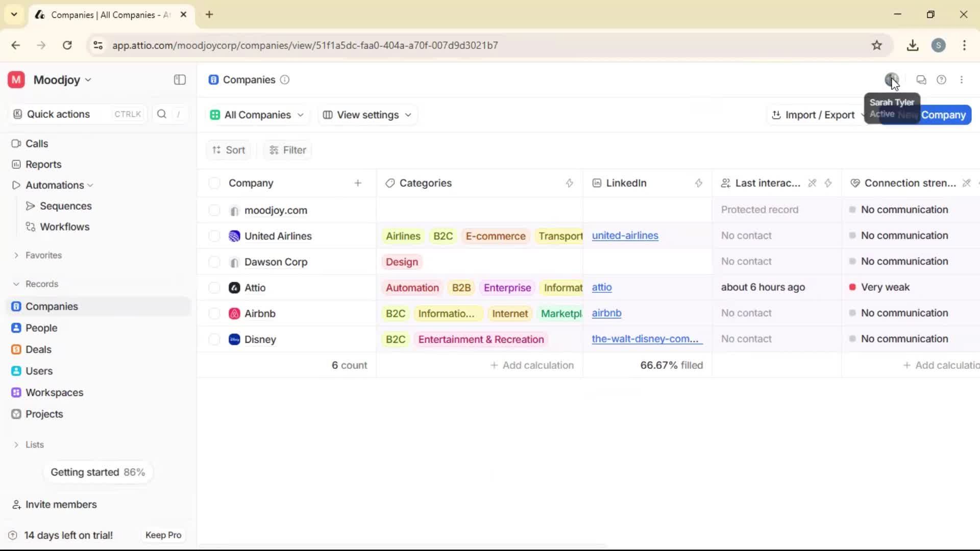Click Add calculation under the Categories column
Viewport: 980px width, 551px height.
click(532, 365)
